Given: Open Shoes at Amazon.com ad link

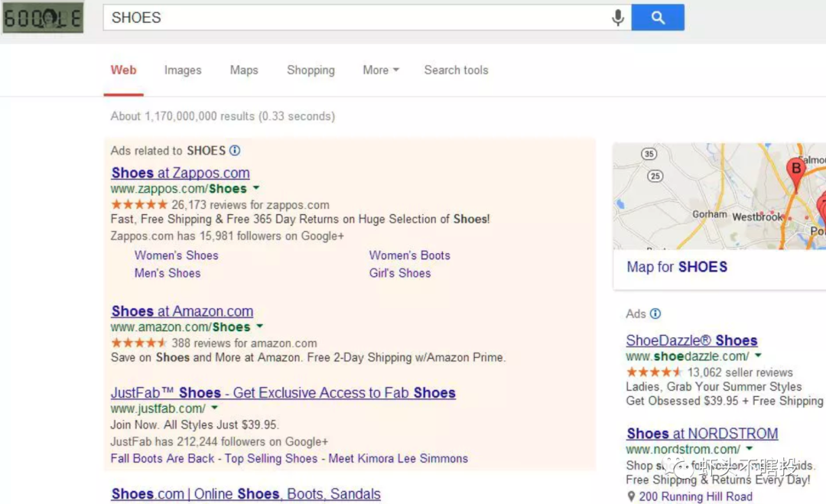Looking at the screenshot, I should tap(182, 311).
